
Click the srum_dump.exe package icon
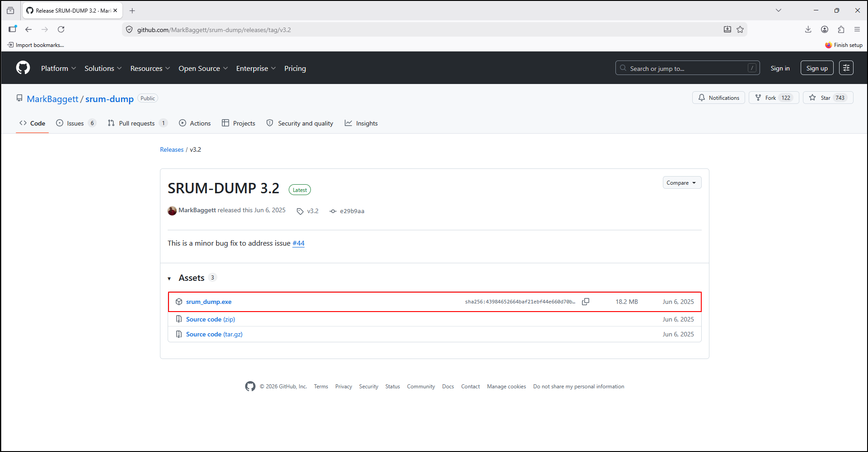click(179, 302)
